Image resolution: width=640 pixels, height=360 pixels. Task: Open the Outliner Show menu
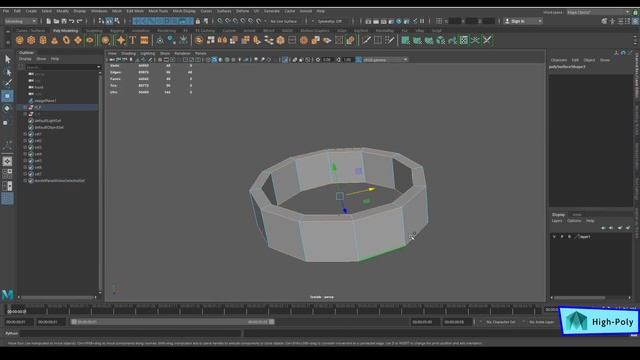tap(41, 59)
